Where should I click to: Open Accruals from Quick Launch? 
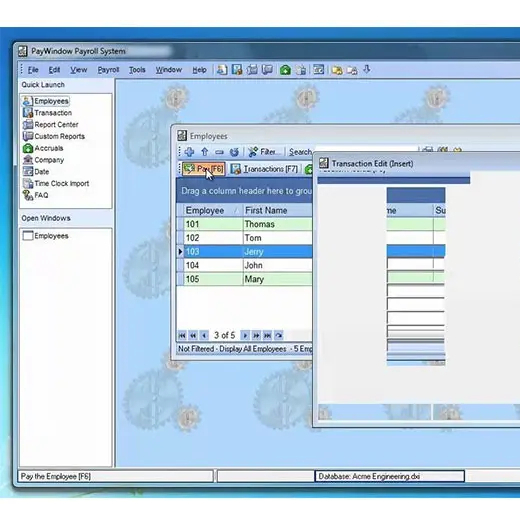click(x=43, y=148)
